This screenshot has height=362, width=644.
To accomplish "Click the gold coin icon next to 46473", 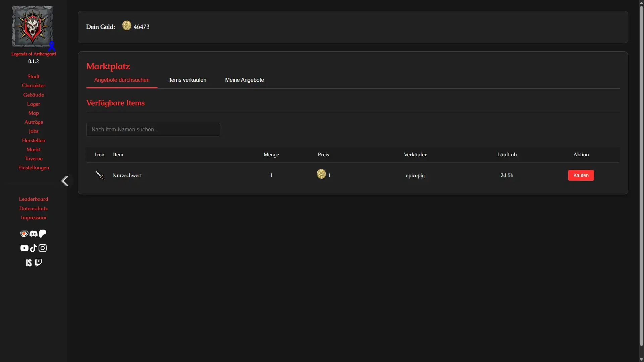I will click(127, 26).
